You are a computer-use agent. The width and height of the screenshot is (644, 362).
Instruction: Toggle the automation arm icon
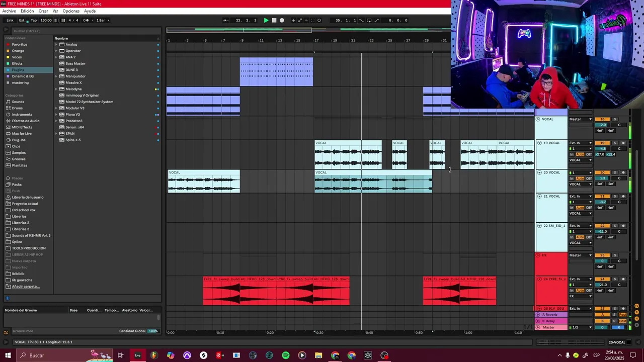coord(300,20)
